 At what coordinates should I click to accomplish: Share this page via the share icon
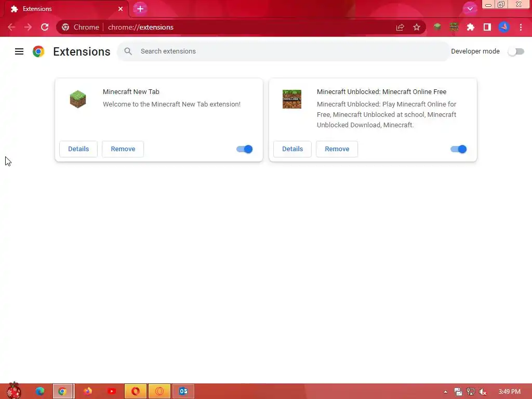coord(400,27)
